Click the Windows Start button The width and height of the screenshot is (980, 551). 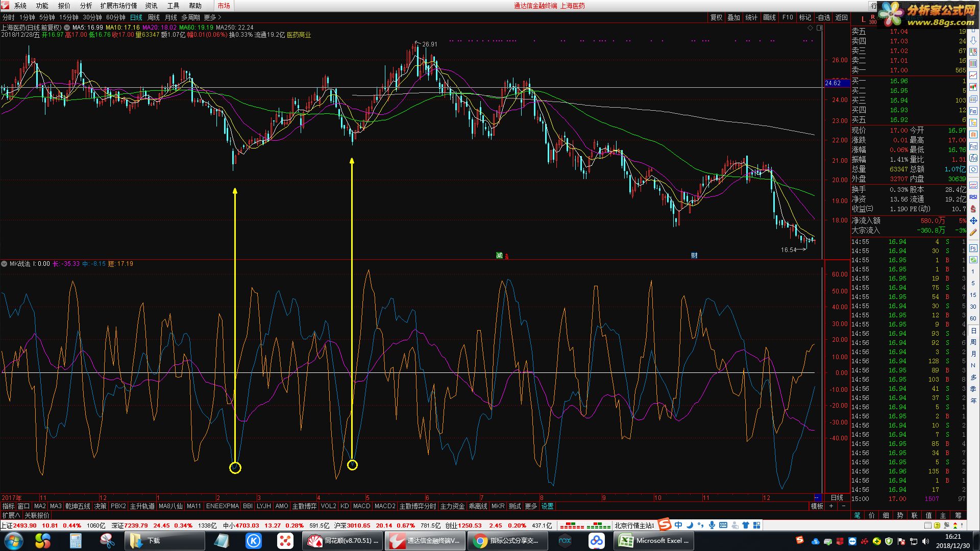pos(13,541)
